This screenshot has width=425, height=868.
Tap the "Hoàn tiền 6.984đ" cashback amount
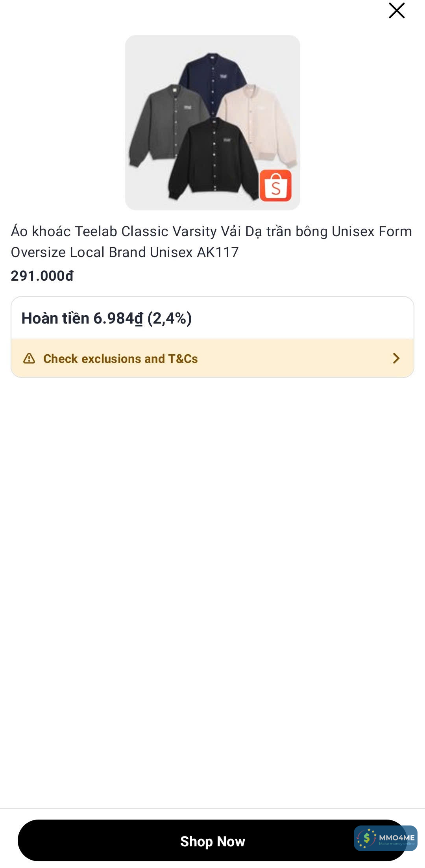coord(82,318)
